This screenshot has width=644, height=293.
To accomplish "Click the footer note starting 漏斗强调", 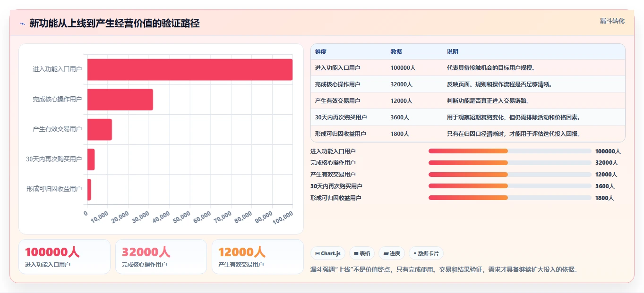I will (444, 270).
